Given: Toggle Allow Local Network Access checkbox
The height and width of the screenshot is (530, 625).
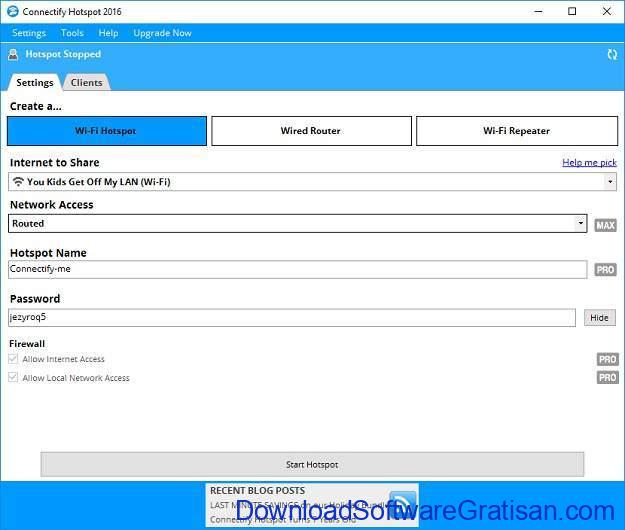Looking at the screenshot, I should (x=13, y=377).
